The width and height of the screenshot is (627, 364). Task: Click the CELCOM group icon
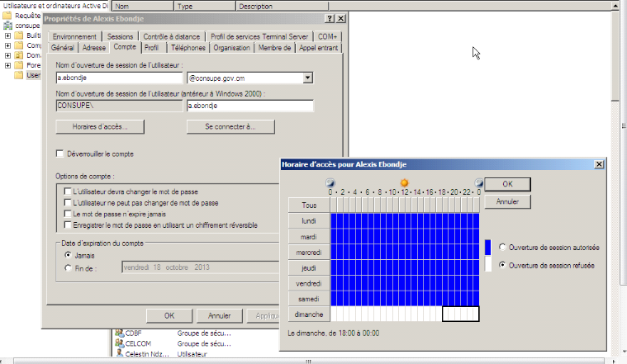coord(119,343)
